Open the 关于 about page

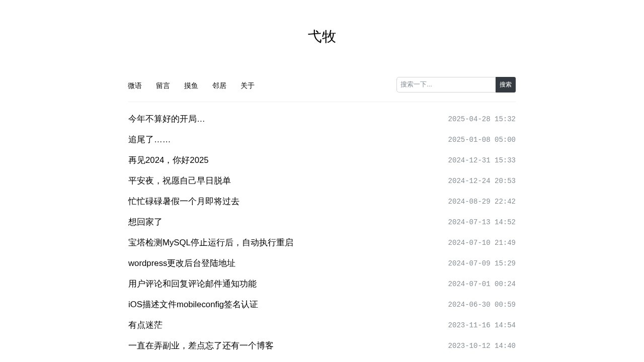[x=248, y=85]
